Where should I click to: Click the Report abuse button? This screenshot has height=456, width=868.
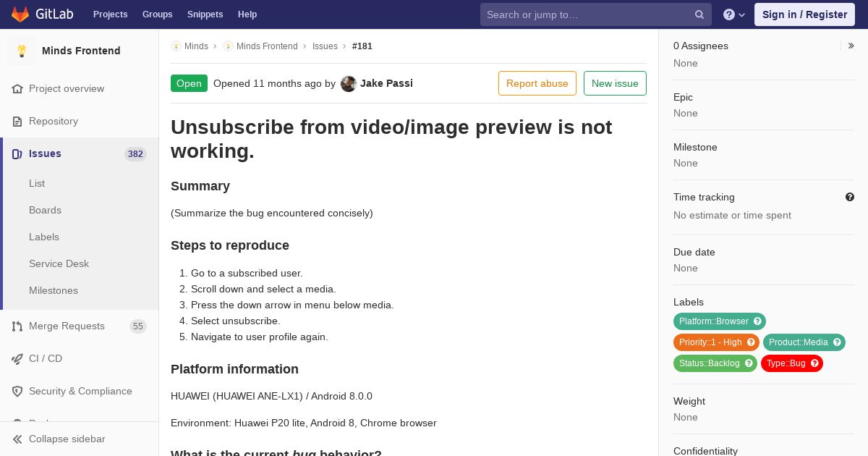(537, 83)
